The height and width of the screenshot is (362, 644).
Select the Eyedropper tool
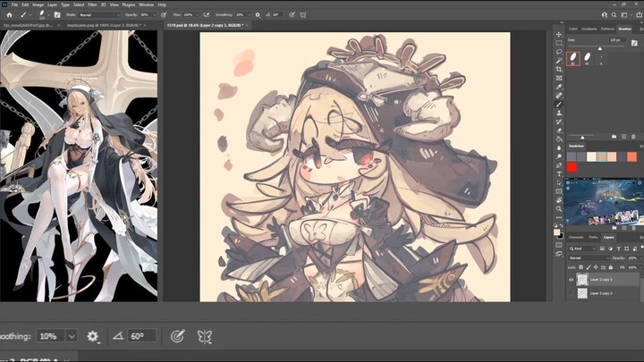(559, 87)
